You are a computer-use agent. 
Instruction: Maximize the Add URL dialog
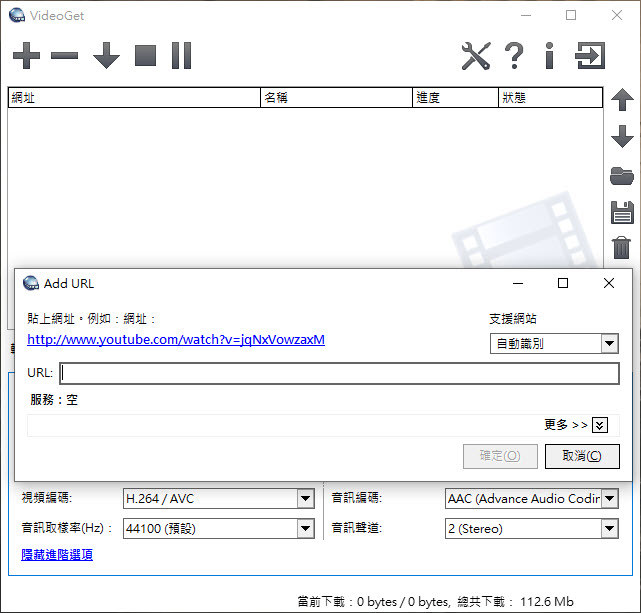point(563,283)
